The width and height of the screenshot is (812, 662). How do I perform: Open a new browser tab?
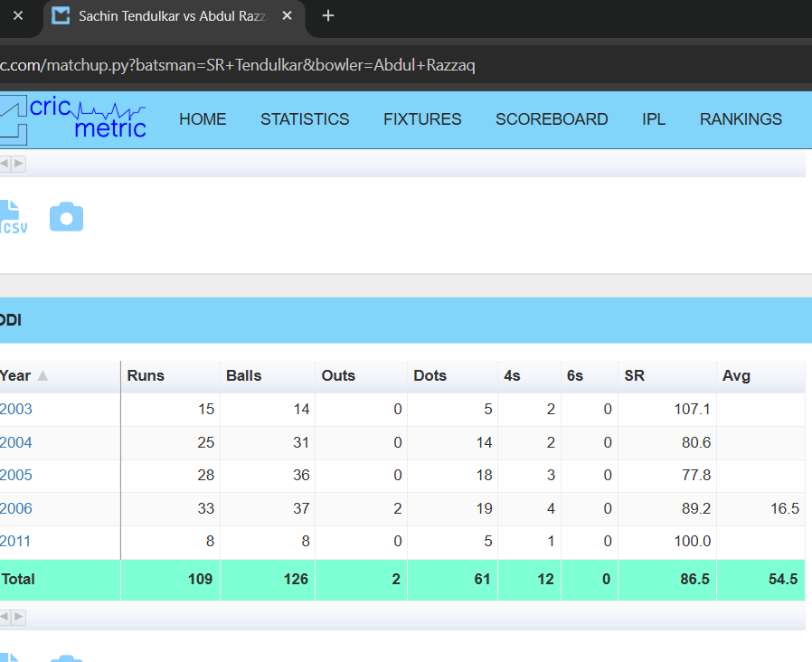pos(328,16)
